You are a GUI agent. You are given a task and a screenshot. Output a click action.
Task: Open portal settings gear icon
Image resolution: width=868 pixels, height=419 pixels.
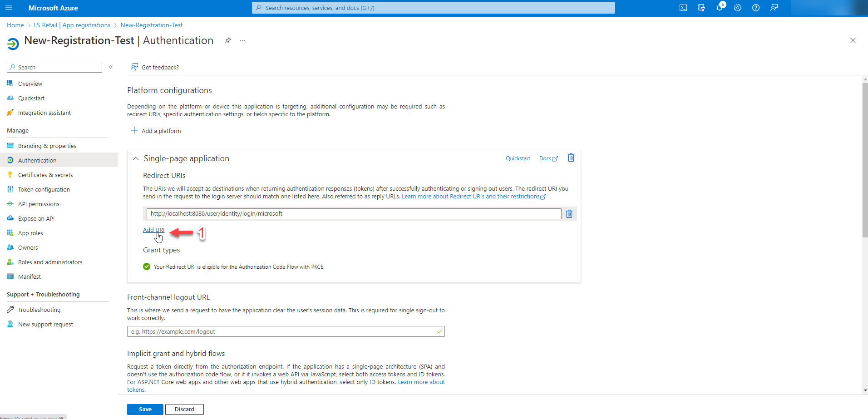pos(738,8)
